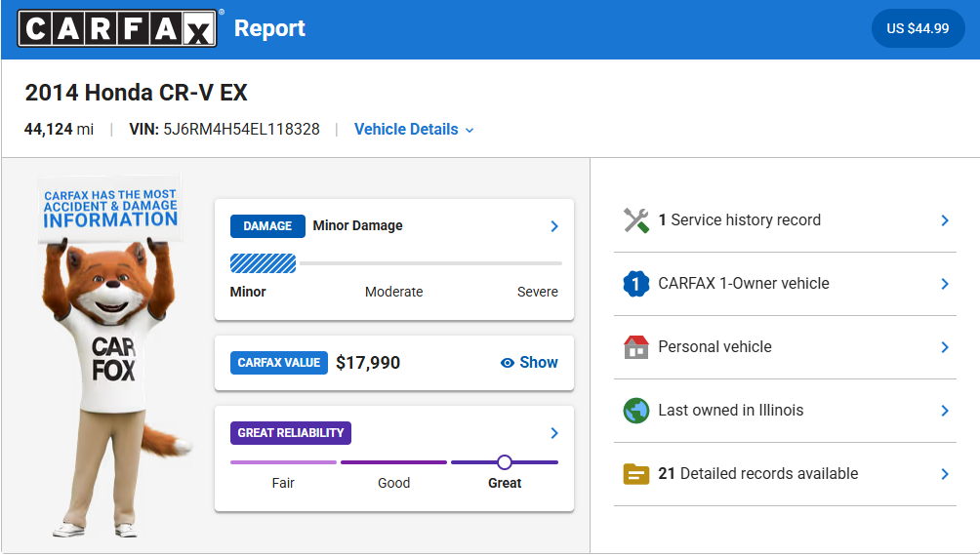Open 21 Detailed records available row
This screenshot has height=556, width=980.
pos(757,474)
